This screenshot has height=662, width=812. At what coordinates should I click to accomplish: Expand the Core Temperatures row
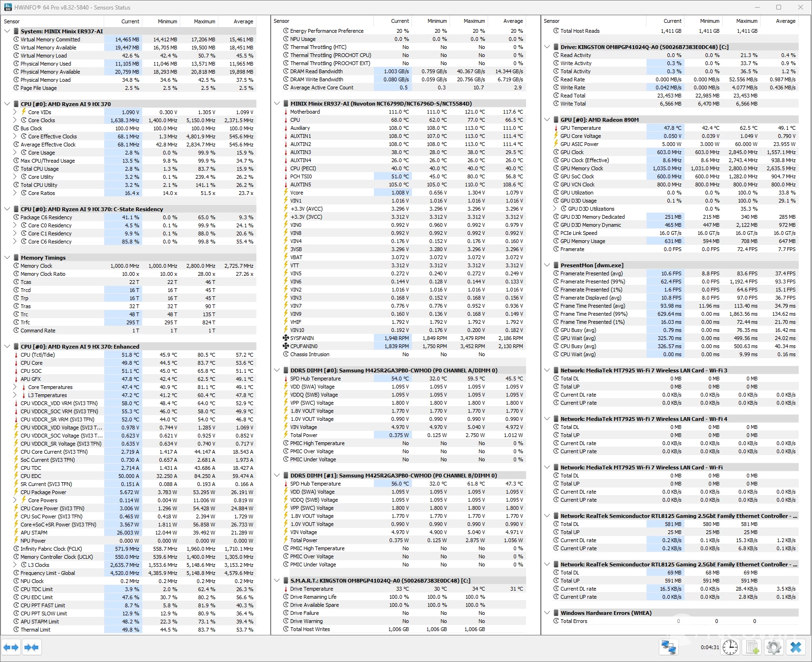point(15,387)
